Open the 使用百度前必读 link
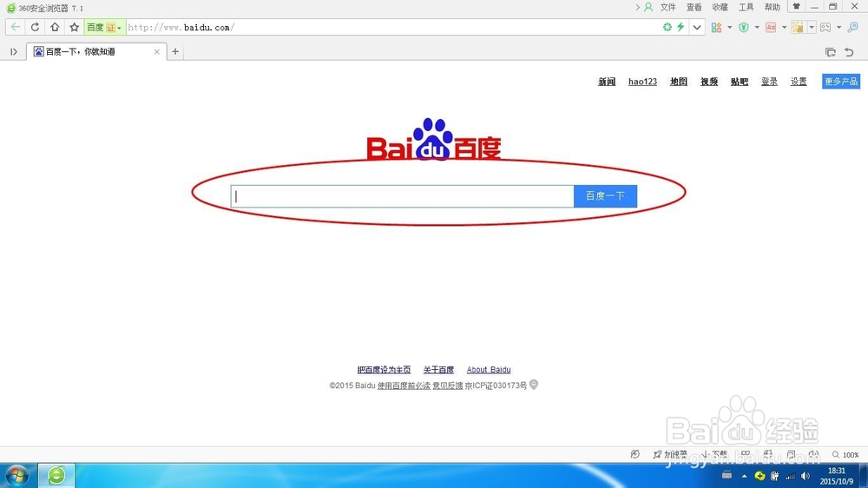 [x=404, y=386]
